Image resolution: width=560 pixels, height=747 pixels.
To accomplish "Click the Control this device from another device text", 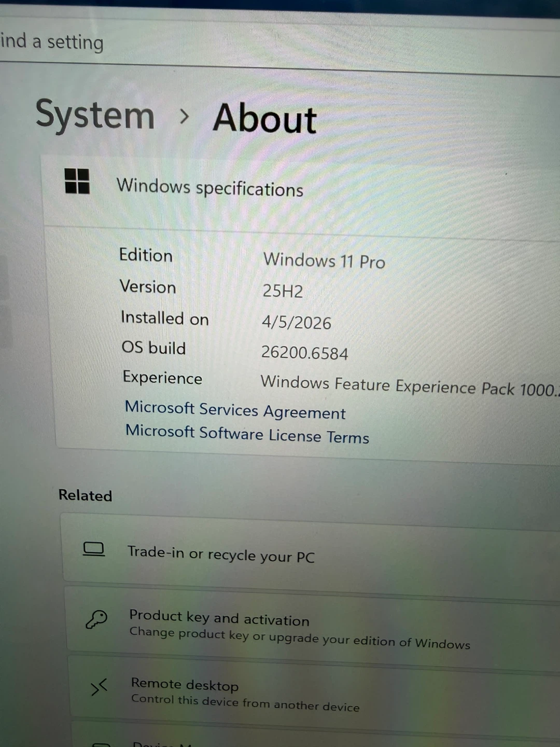I will [x=245, y=702].
